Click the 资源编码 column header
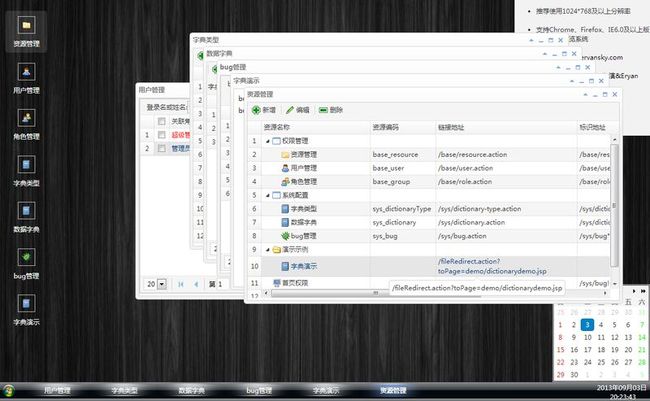This screenshot has height=401, width=650. click(x=403, y=127)
